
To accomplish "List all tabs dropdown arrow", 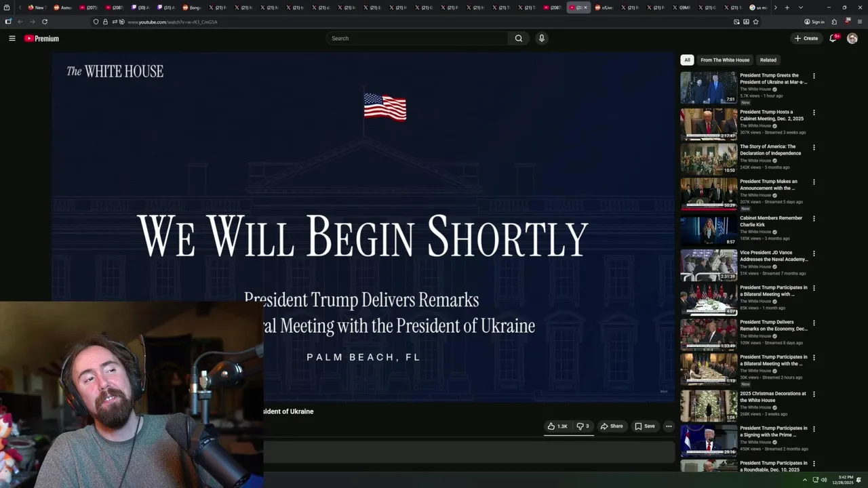I will pyautogui.click(x=800, y=7).
